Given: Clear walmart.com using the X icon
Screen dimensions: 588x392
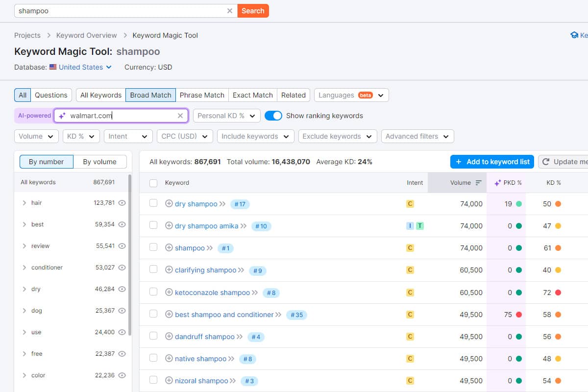Looking at the screenshot, I should coord(180,116).
